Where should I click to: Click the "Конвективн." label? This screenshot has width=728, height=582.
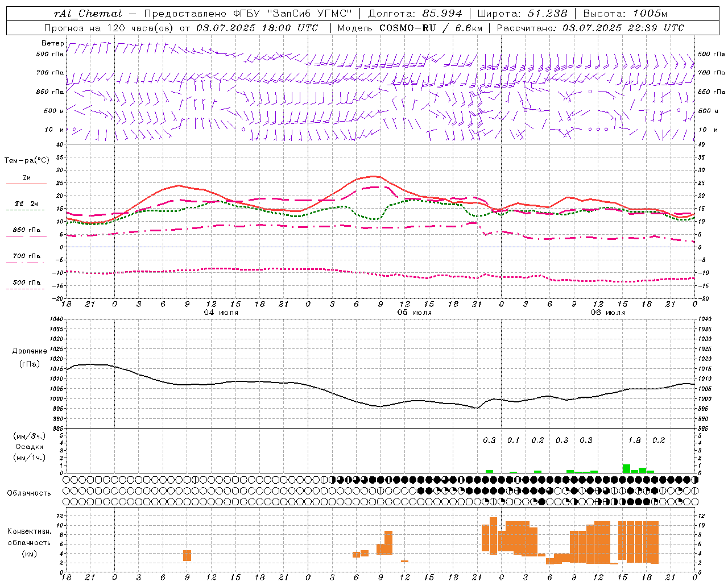tap(29, 531)
